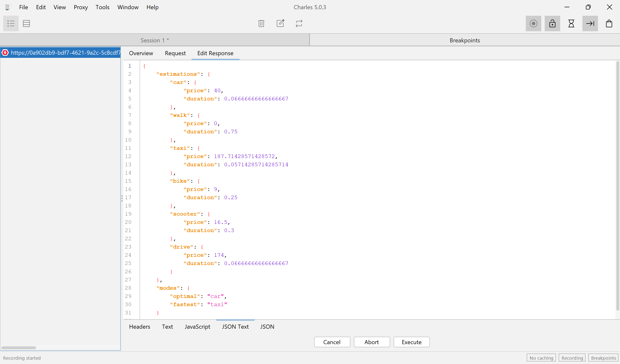
Task: Toggle throttling hourglass icon
Action: pyautogui.click(x=571, y=24)
